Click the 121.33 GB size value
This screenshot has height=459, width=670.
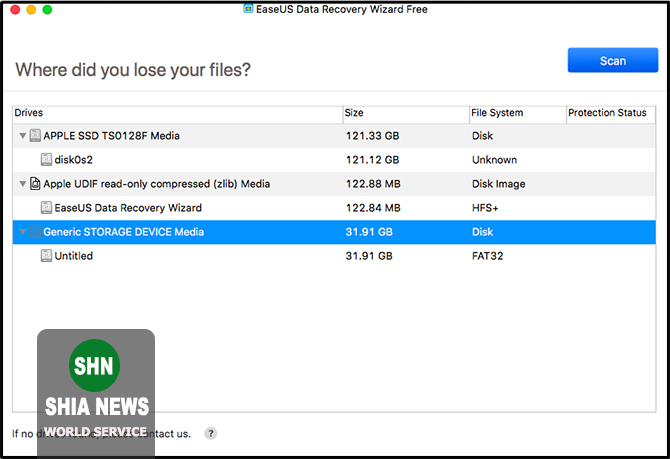tap(372, 136)
